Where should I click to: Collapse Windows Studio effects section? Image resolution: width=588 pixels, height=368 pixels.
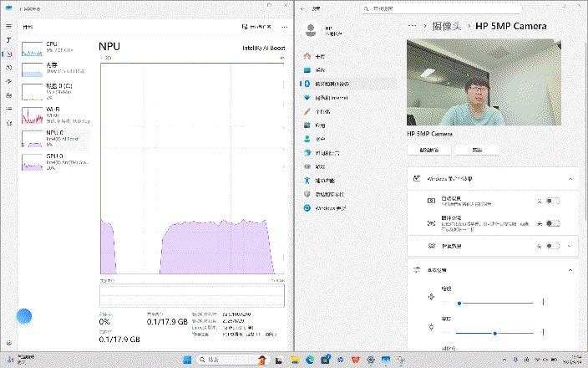point(570,179)
